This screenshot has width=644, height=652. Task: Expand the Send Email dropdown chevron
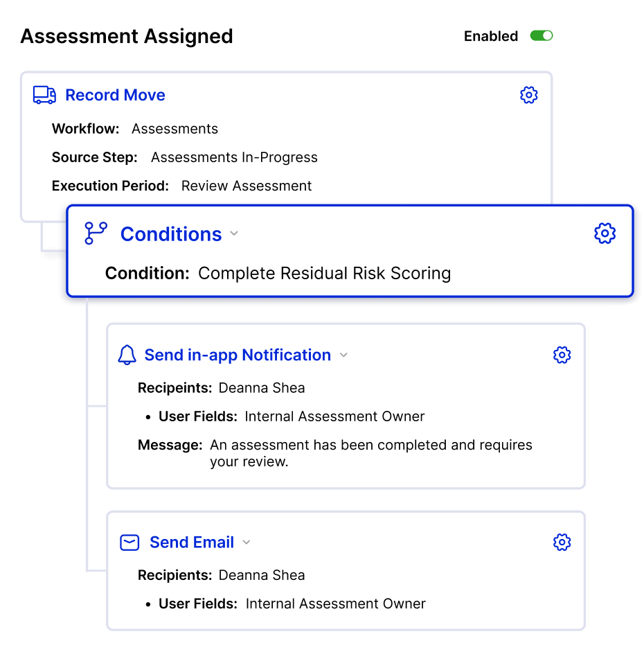247,542
